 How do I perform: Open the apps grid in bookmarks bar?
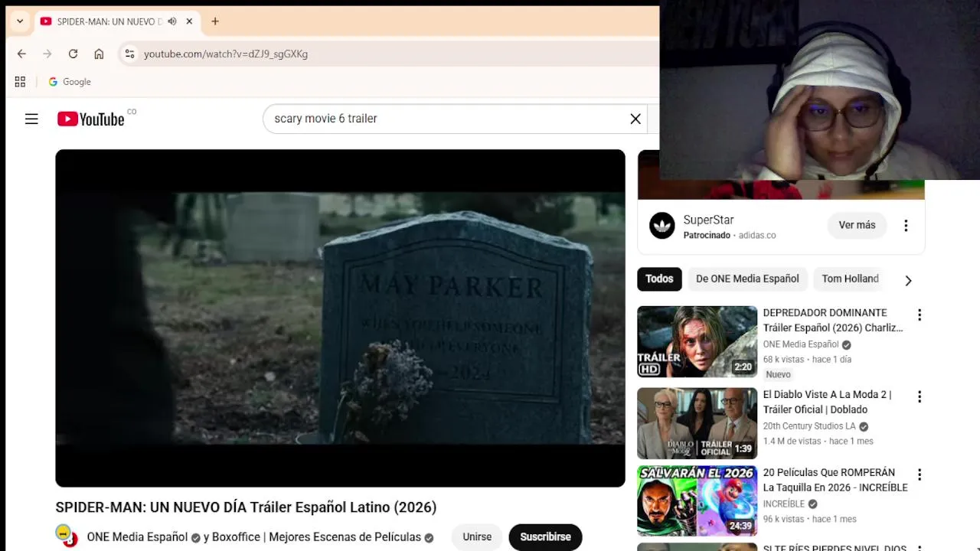[20, 82]
